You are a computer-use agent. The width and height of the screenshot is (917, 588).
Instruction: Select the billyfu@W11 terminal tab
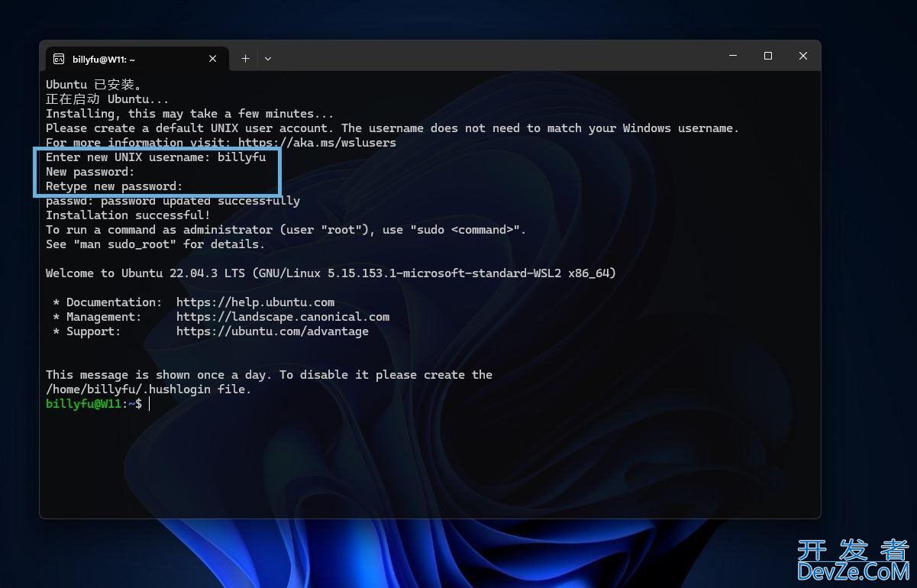[x=137, y=58]
